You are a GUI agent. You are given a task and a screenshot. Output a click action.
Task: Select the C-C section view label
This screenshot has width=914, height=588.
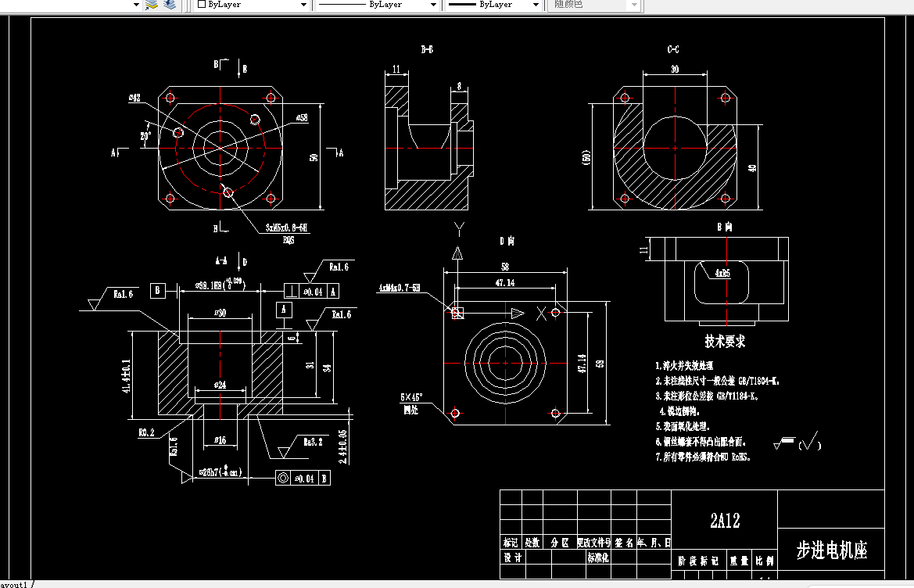673,48
